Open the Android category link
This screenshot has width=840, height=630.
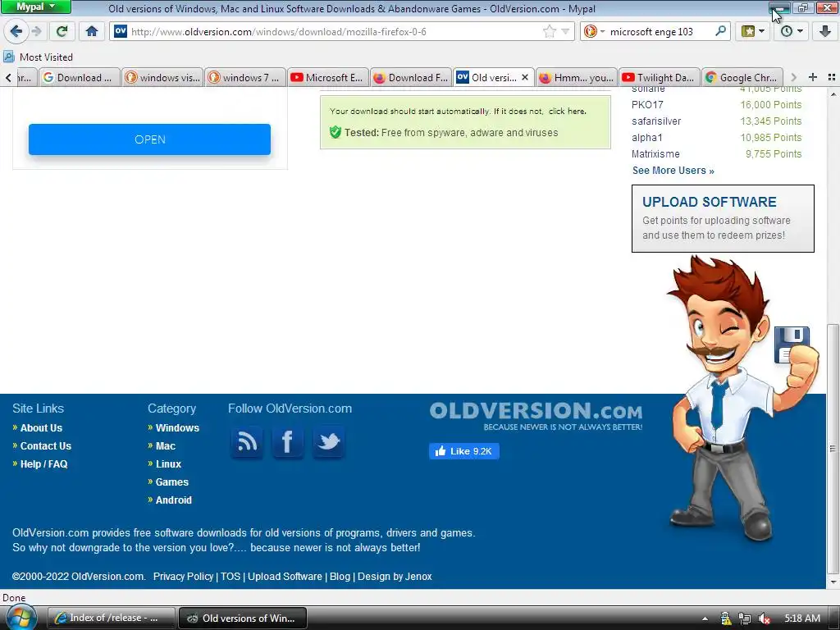click(174, 500)
